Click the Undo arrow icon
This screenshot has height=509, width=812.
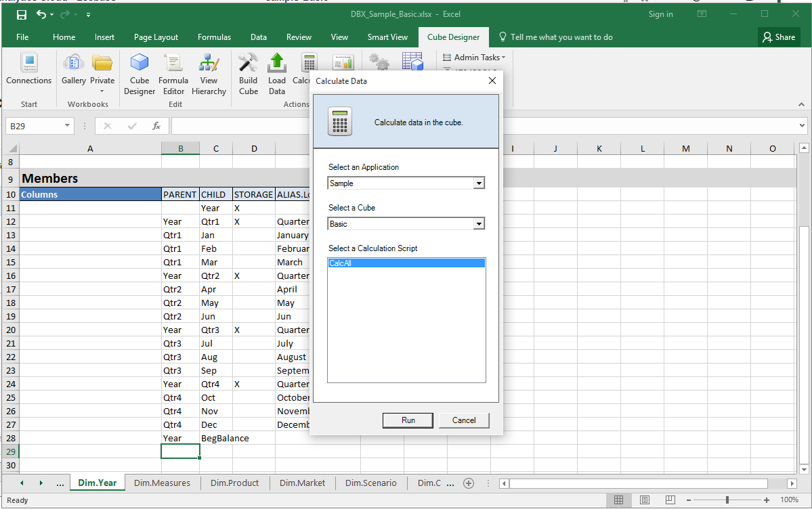[41, 14]
